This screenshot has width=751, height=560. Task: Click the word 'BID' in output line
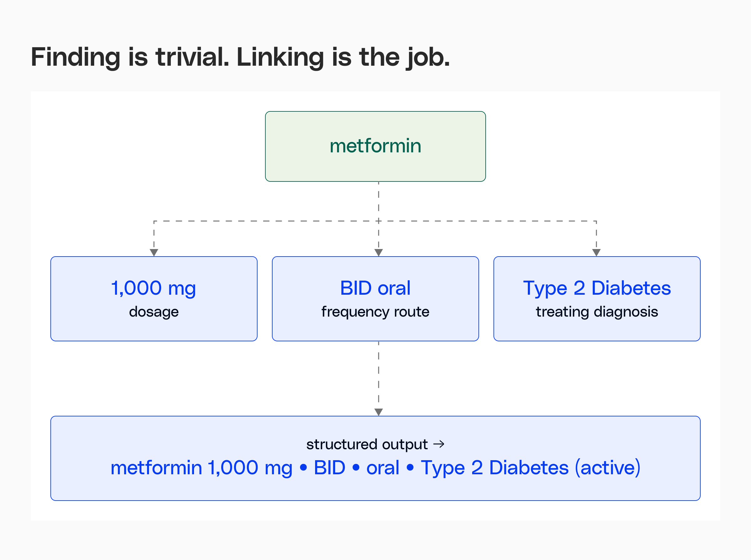[x=330, y=468]
